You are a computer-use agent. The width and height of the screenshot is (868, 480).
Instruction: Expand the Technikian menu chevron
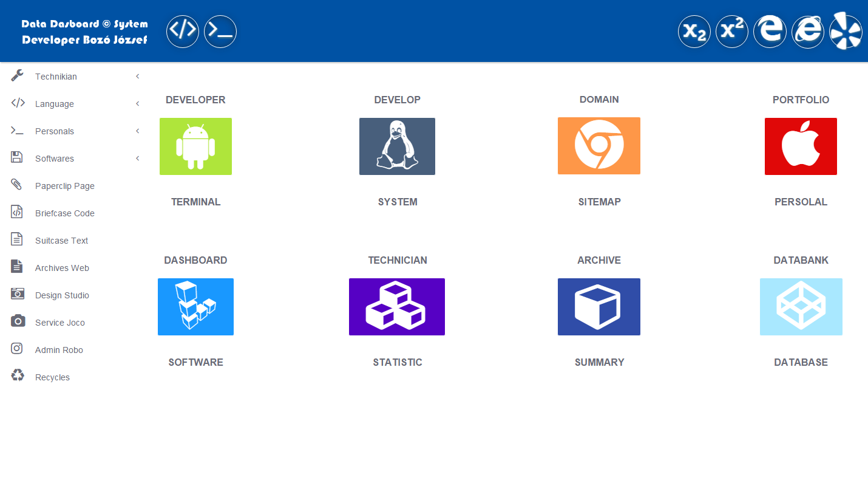point(138,77)
